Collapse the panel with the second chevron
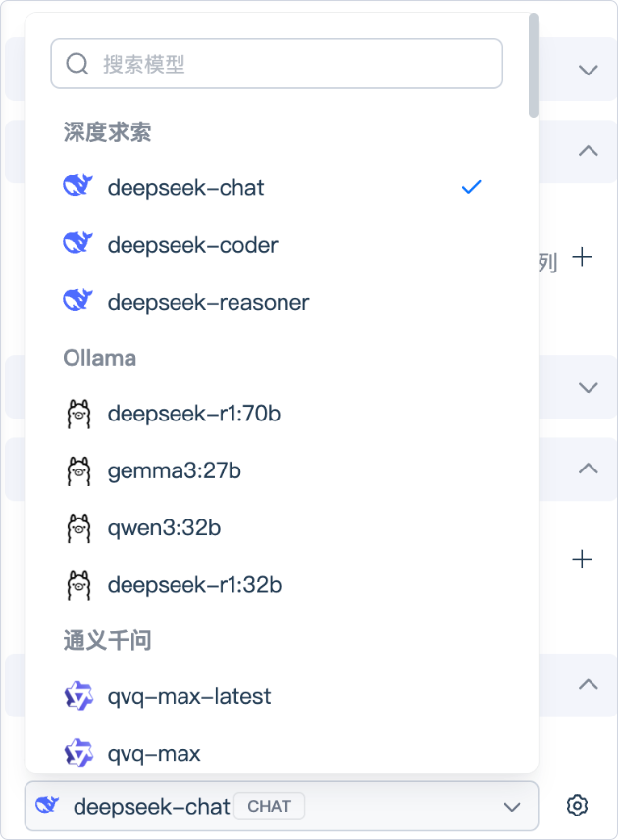 pos(588,151)
